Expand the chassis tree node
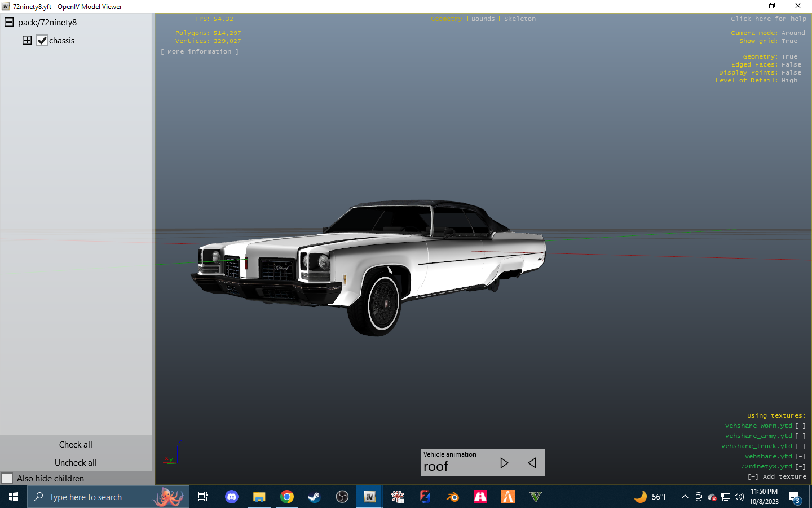The image size is (812, 508). point(27,40)
